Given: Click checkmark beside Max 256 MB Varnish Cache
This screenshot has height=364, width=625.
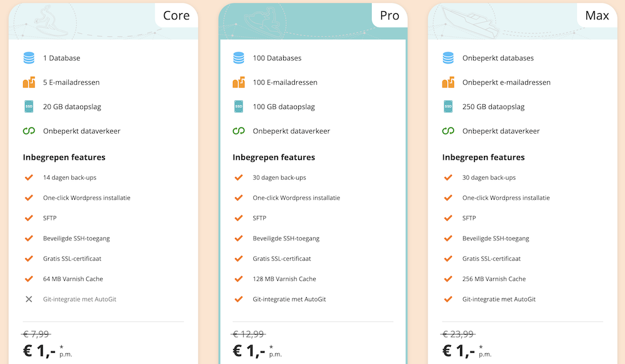Looking at the screenshot, I should tap(448, 279).
